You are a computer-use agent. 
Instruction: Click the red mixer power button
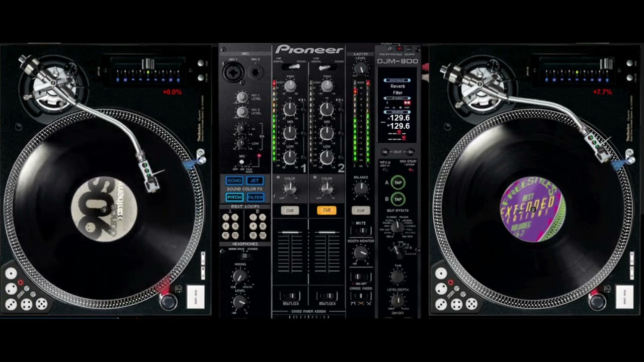click(399, 49)
